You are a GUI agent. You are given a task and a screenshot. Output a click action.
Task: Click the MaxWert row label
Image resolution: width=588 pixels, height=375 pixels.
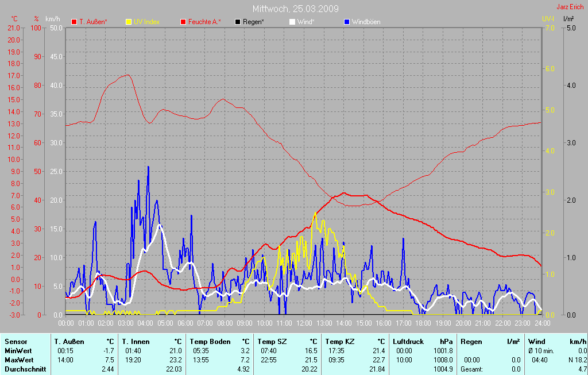(x=18, y=359)
